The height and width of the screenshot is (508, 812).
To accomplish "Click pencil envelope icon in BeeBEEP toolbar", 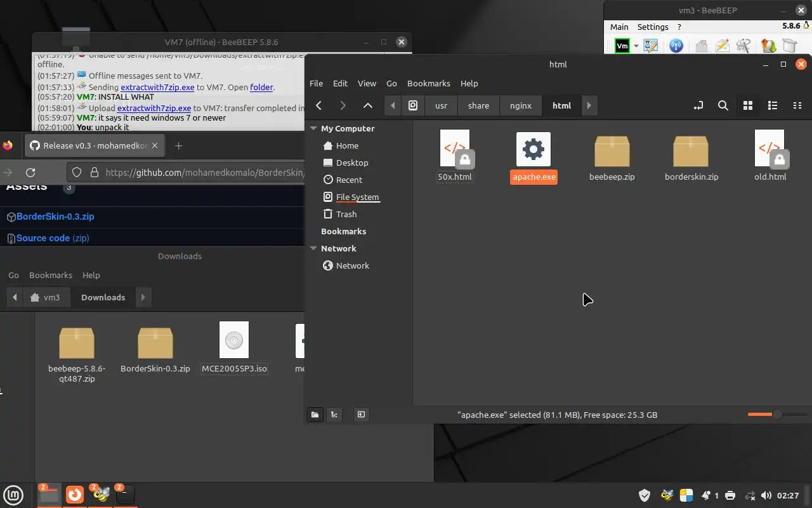I will click(722, 46).
